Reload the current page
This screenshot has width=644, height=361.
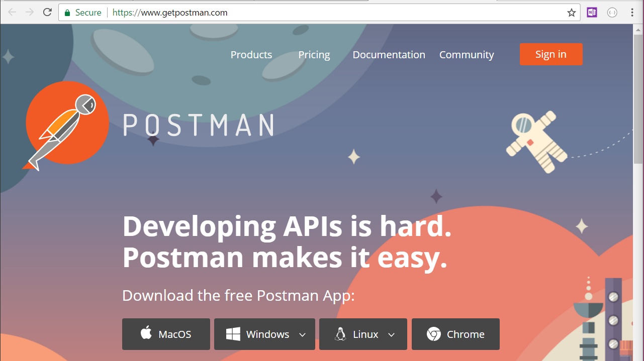coord(47,13)
